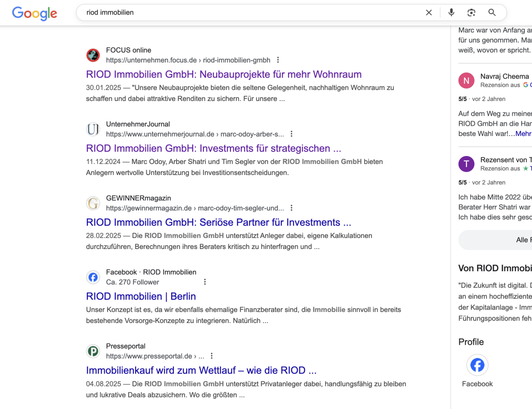The height and width of the screenshot is (409, 532).
Task: Open more options for GEWINNERmagazin result
Action: click(x=292, y=208)
